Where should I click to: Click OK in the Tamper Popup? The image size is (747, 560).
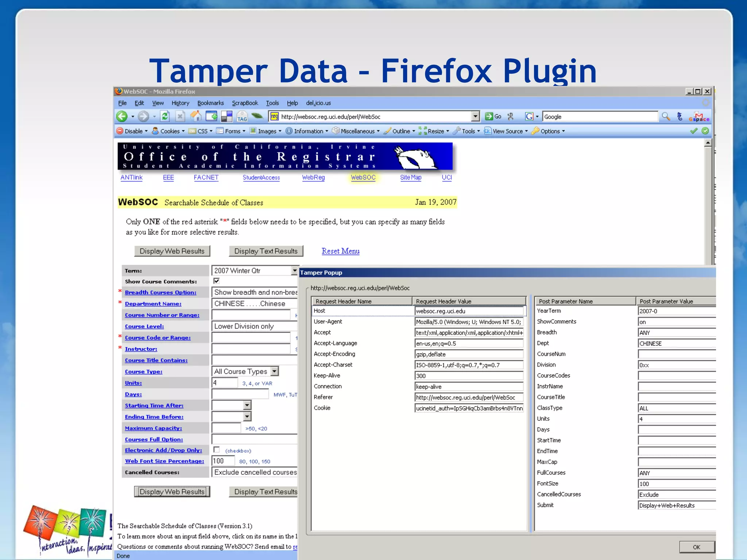(x=696, y=547)
